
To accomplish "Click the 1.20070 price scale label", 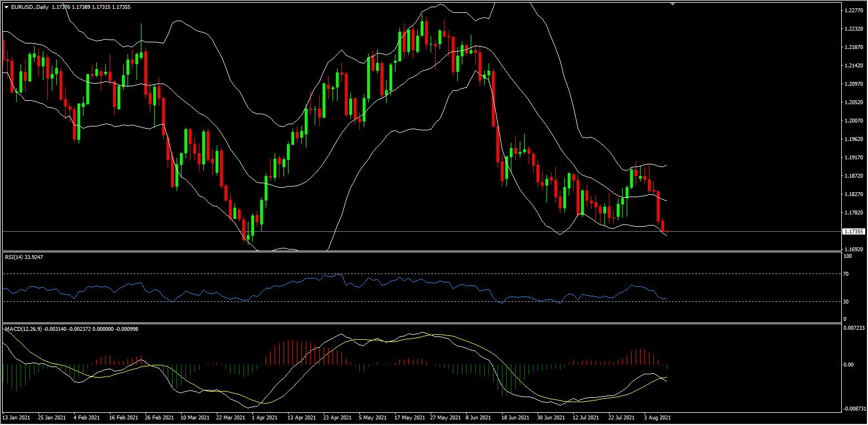I will tap(854, 121).
